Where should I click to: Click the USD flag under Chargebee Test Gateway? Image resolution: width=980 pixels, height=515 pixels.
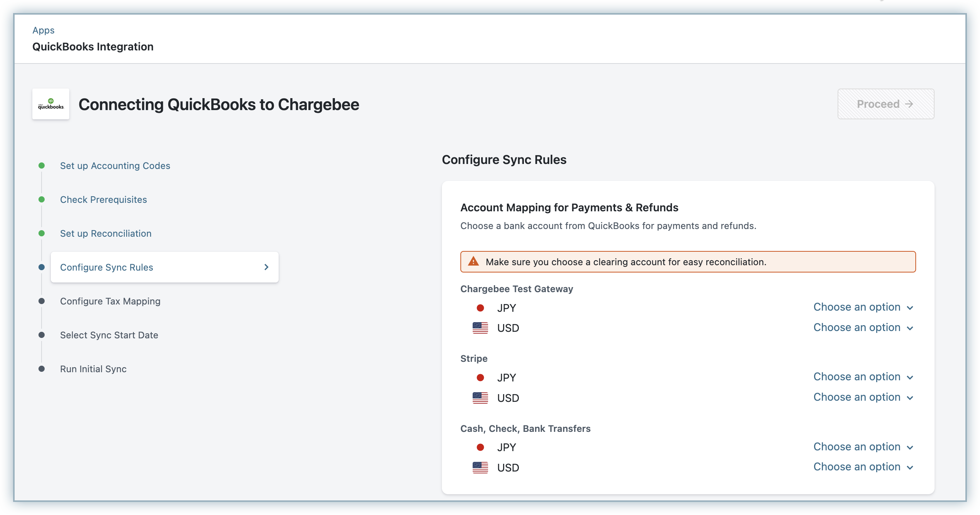[480, 328]
